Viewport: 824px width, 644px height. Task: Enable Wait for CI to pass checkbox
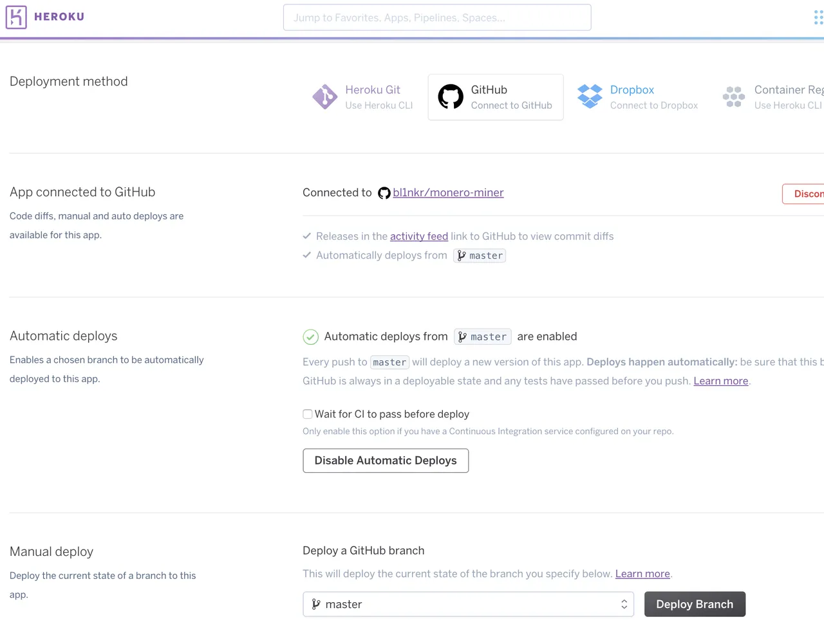pyautogui.click(x=308, y=414)
